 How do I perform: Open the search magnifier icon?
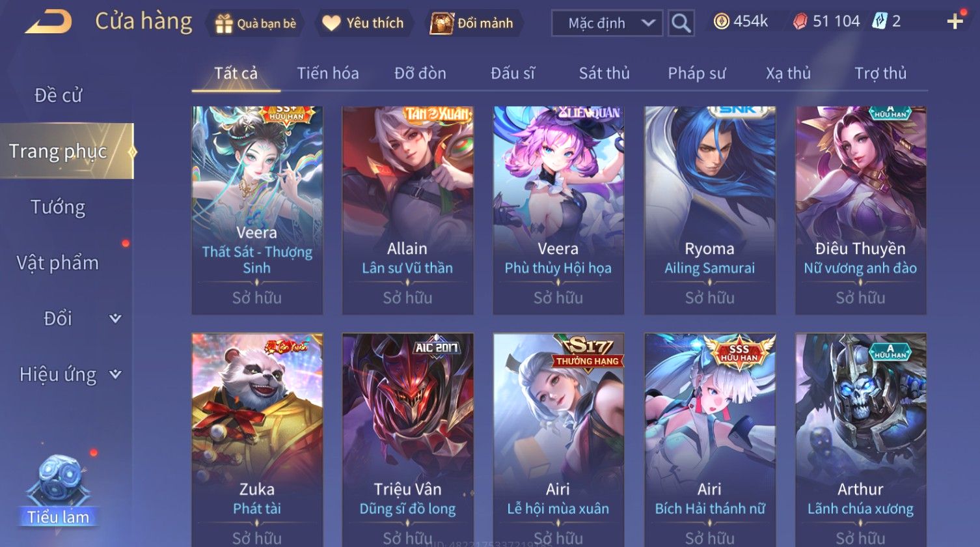click(x=681, y=23)
